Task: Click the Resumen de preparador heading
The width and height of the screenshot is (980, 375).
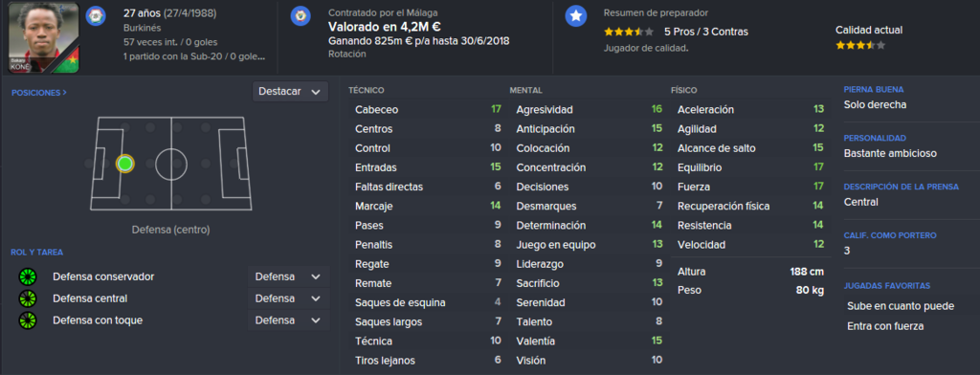Action: click(x=656, y=12)
